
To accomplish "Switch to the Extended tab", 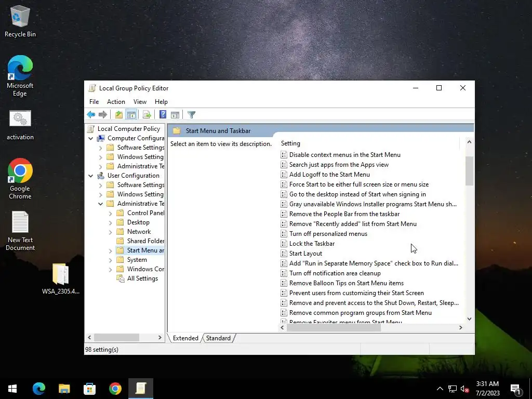I will point(185,338).
